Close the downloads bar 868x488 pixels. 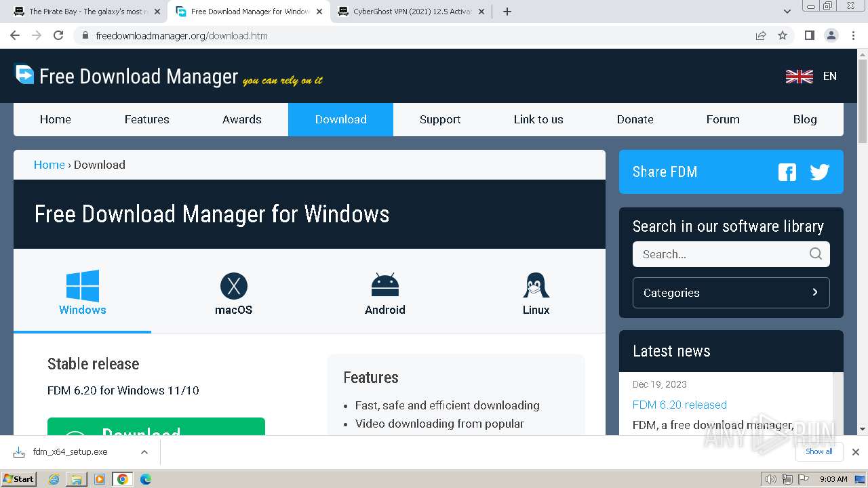(x=856, y=452)
